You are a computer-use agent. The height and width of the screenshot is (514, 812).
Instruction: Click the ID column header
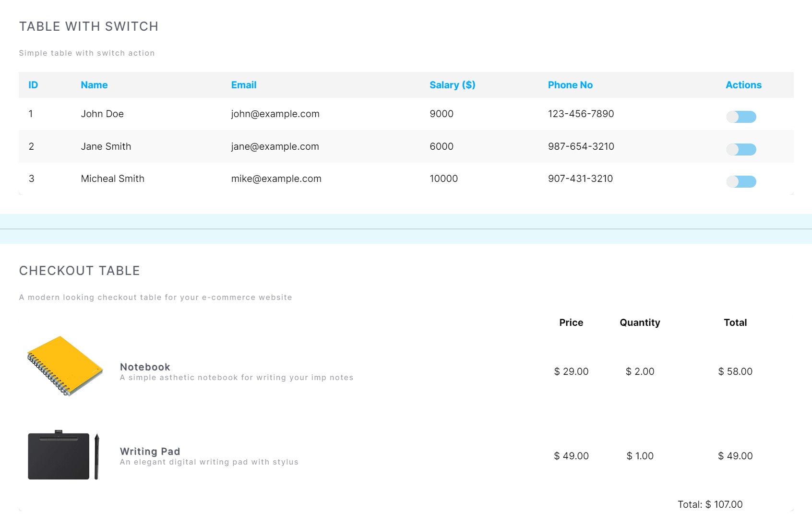click(33, 85)
